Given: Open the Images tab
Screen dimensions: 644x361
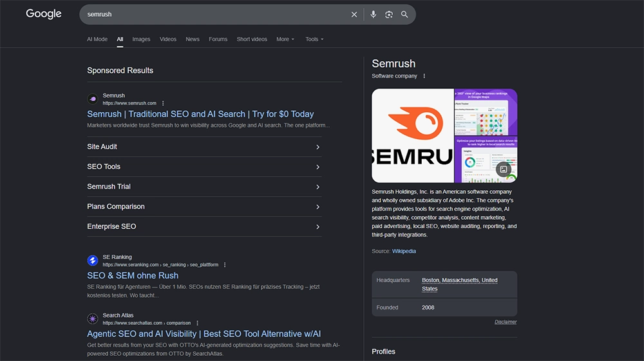Looking at the screenshot, I should pos(141,39).
